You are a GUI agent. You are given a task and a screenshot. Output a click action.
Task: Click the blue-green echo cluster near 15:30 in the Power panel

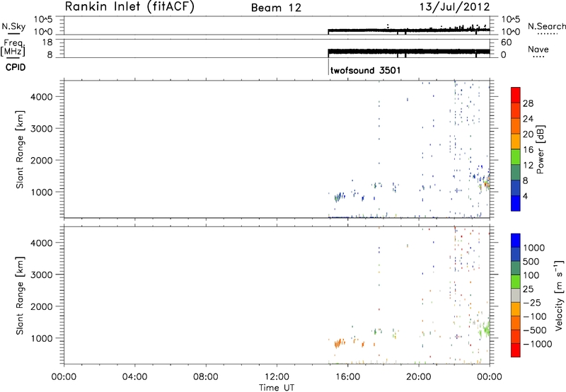tap(339, 197)
